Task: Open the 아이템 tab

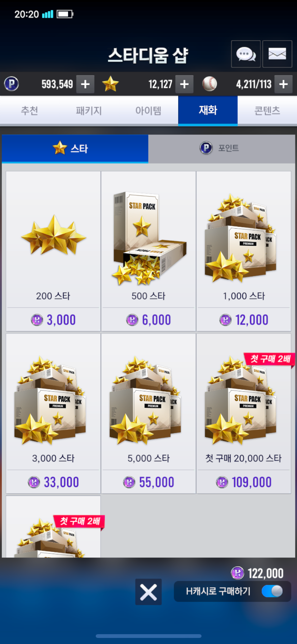Action: click(x=148, y=110)
